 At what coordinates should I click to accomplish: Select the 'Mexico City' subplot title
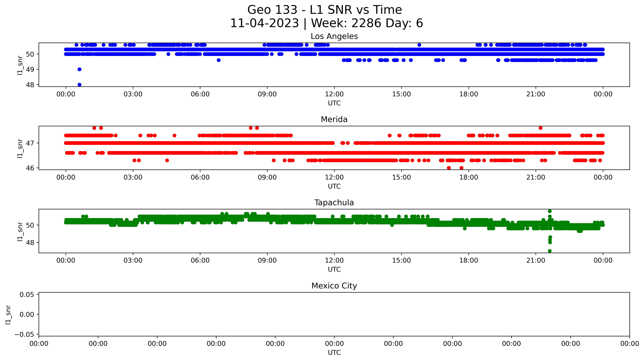point(334,286)
